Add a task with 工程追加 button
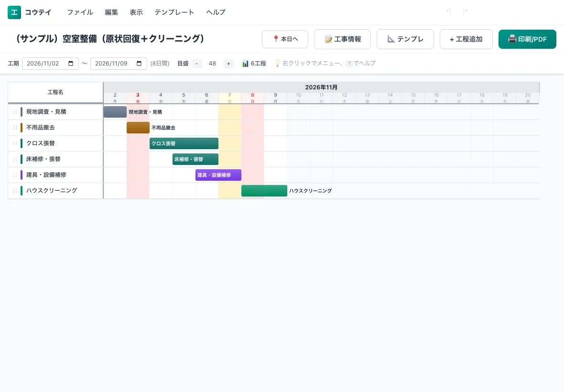 click(466, 39)
